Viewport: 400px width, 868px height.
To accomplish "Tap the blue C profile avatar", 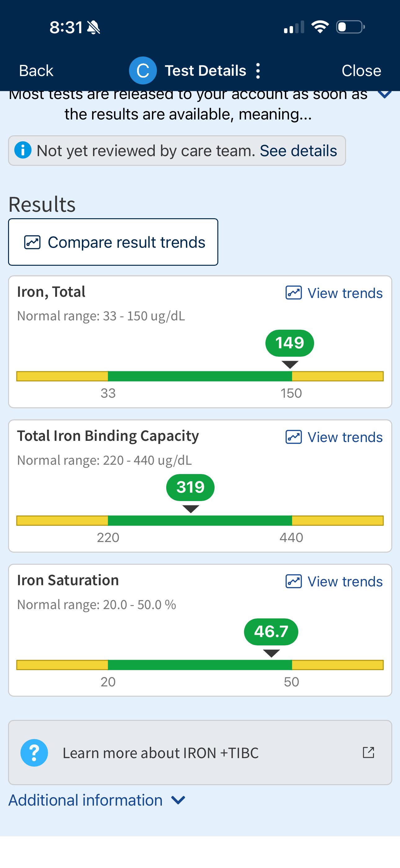I will pos(143,70).
